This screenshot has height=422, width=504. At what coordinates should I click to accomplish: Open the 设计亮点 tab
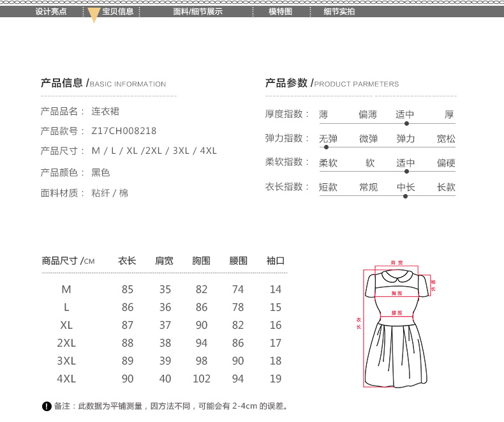point(51,11)
